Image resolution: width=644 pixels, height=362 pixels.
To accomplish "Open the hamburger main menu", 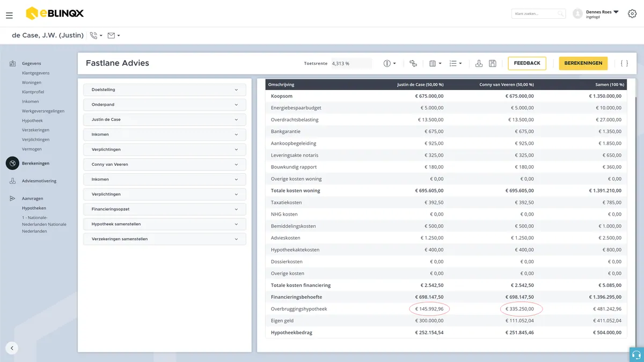I will pyautogui.click(x=9, y=16).
